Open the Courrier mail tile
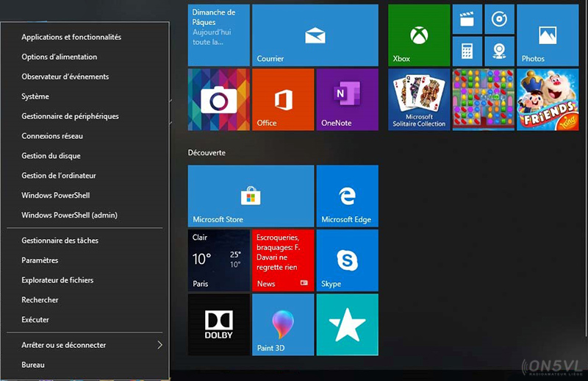 315,35
